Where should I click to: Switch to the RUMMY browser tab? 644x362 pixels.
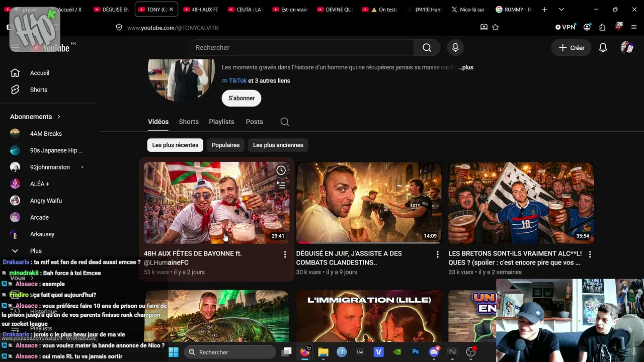(x=513, y=10)
